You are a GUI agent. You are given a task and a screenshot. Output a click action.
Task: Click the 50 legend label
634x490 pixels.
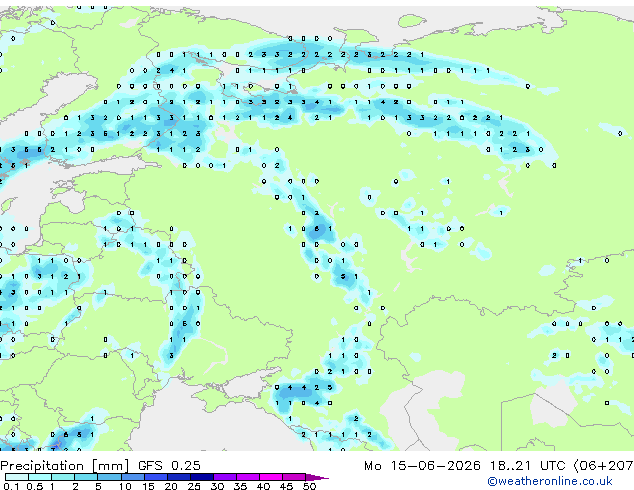pos(309,486)
